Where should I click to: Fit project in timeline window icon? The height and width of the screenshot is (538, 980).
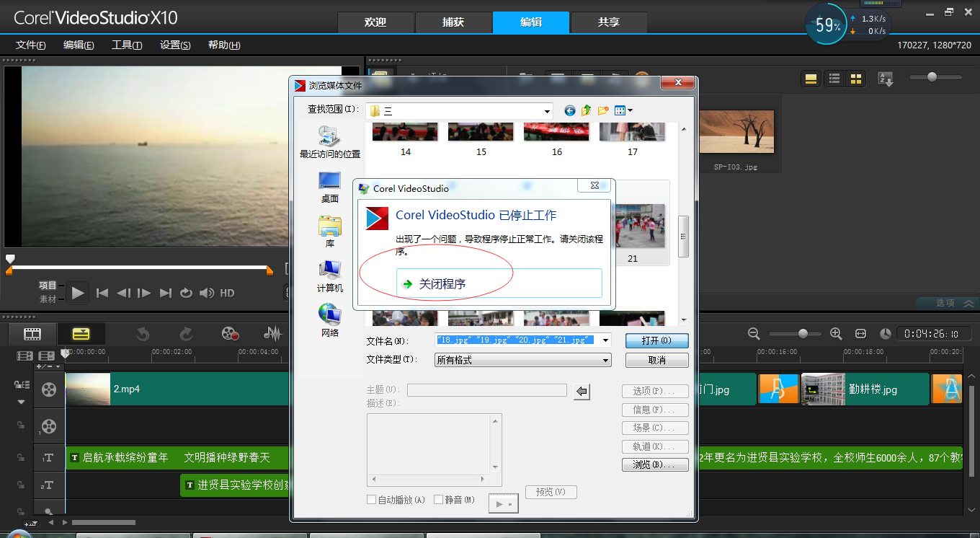click(860, 334)
